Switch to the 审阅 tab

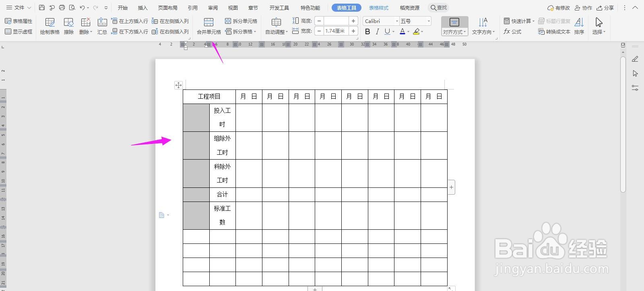213,8
